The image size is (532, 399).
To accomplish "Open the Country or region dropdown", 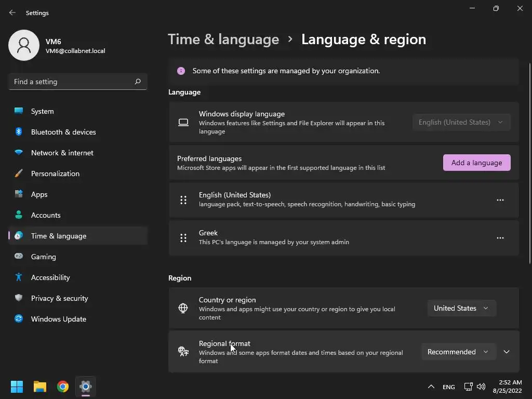I will click(461, 308).
